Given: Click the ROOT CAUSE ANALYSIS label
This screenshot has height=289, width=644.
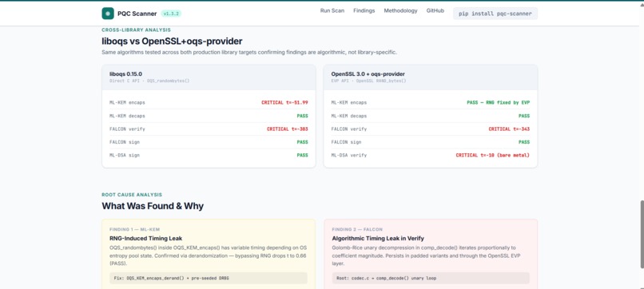Looking at the screenshot, I should coord(132,195).
